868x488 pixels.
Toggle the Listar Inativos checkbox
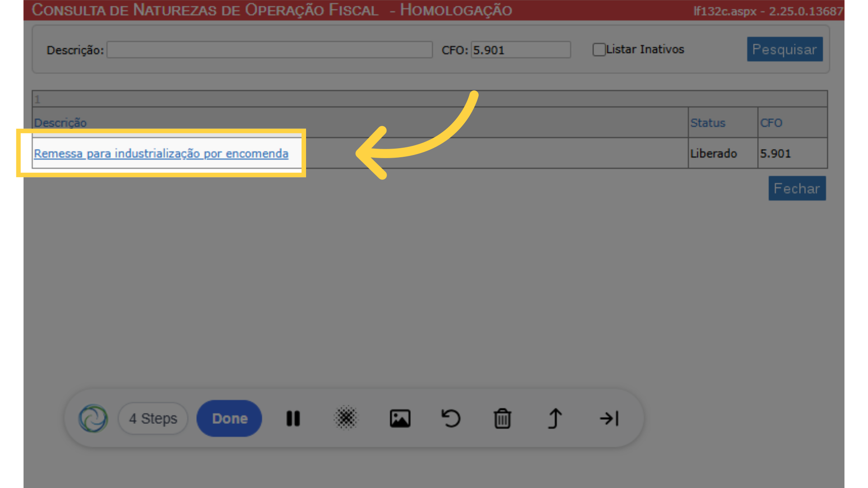tap(599, 50)
